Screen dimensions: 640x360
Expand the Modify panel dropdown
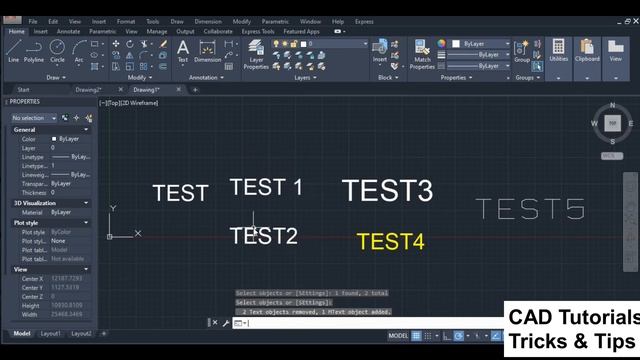140,77
